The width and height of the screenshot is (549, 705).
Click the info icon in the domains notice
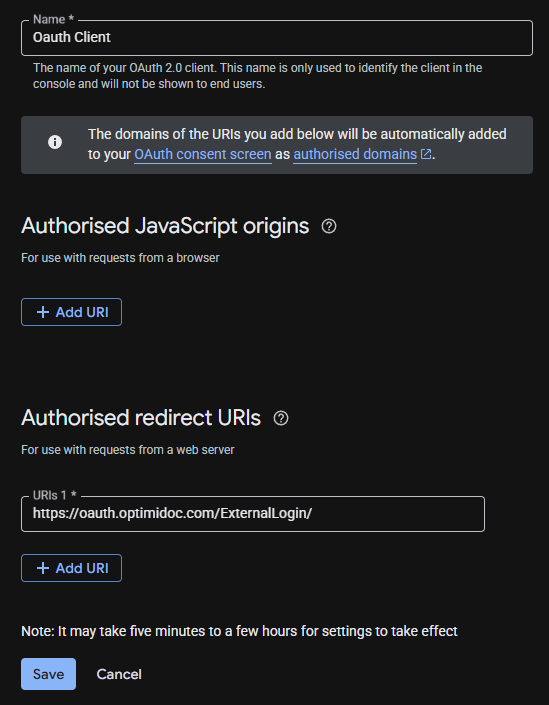pos(55,143)
